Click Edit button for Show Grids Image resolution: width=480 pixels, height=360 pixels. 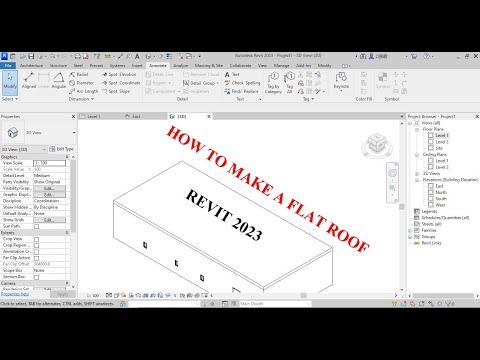click(49, 220)
